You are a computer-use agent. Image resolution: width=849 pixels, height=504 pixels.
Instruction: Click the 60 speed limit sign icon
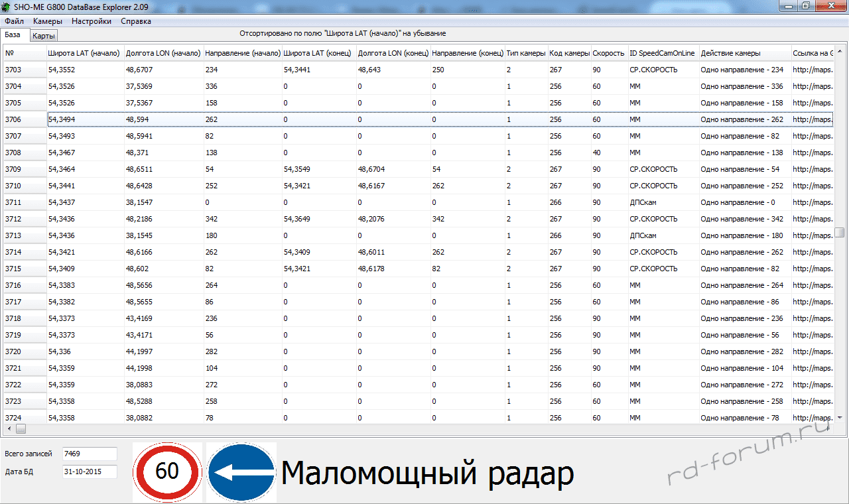point(167,472)
